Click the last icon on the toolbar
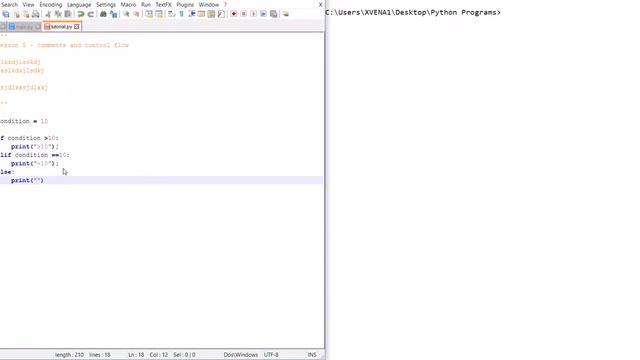 tap(286, 14)
